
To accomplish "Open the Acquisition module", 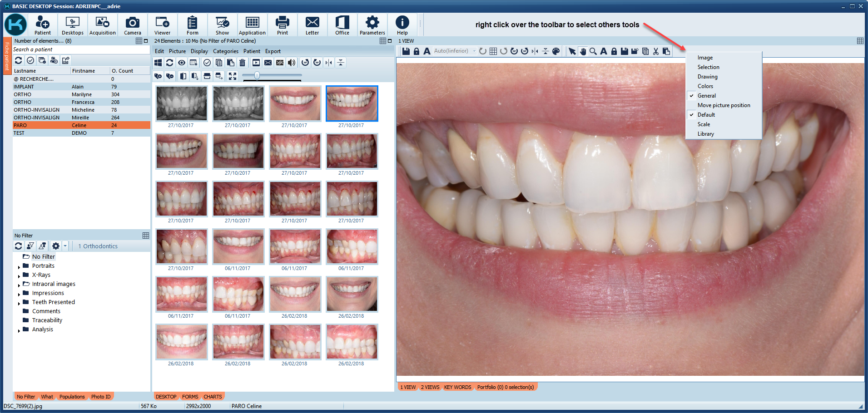I will pos(102,25).
